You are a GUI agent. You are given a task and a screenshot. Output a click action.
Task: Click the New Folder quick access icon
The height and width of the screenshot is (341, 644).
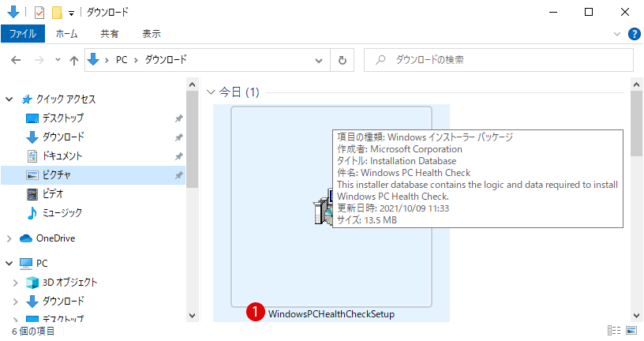point(57,13)
